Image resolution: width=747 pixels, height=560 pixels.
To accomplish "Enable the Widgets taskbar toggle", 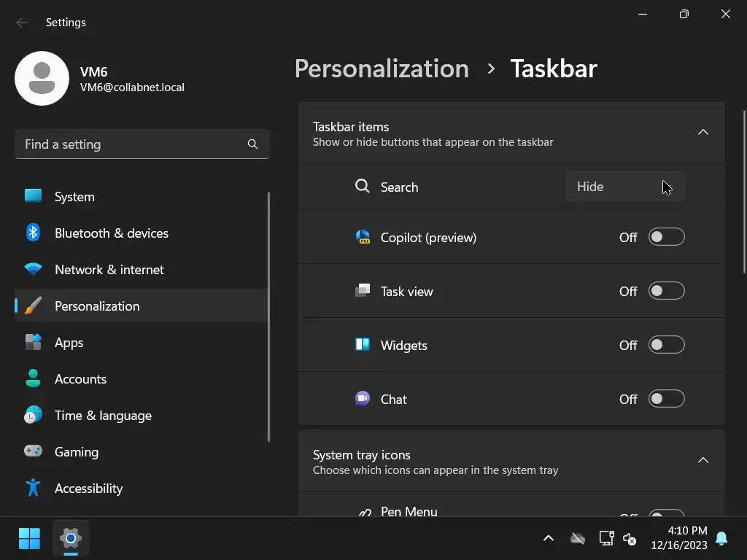I will tap(666, 345).
